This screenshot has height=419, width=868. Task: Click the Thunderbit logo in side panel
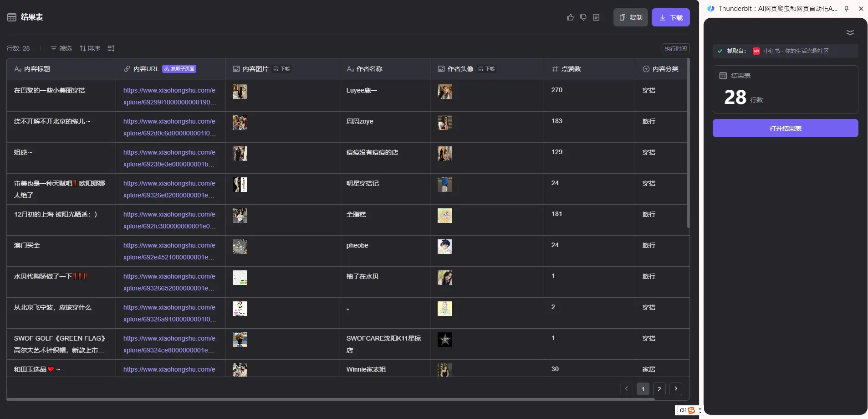point(711,8)
